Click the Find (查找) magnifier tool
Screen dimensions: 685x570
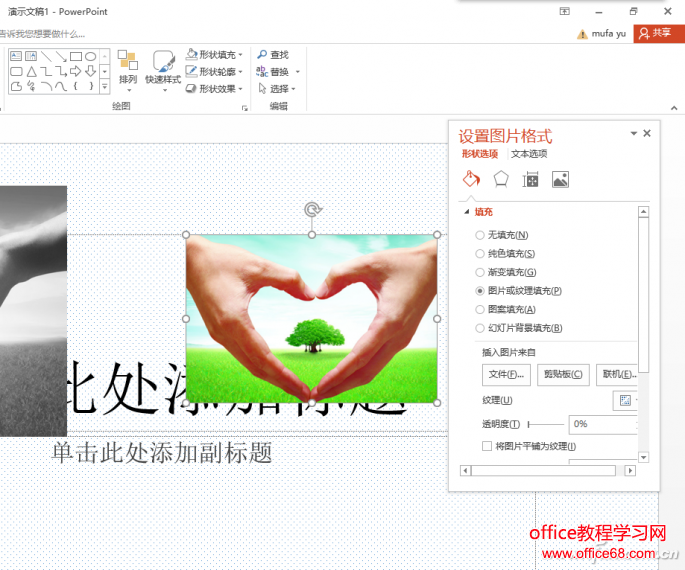(271, 55)
